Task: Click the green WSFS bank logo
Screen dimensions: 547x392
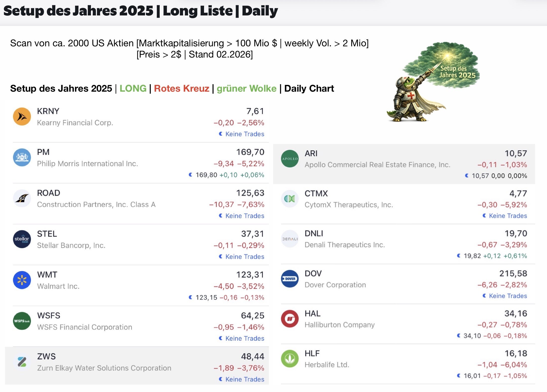Action: pyautogui.click(x=22, y=321)
